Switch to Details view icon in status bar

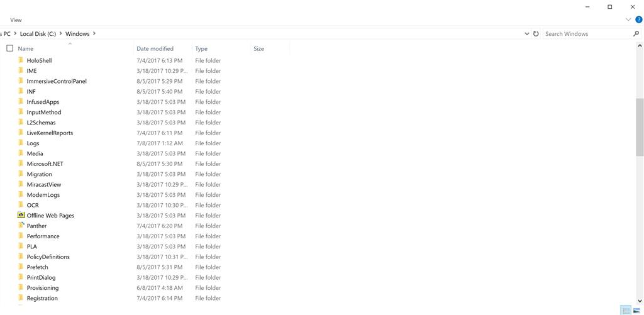pos(626,311)
